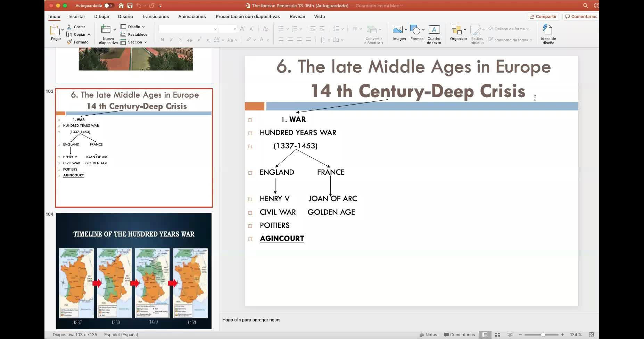Screen dimensions: 644x339
Task: Open the Transiciones tab
Action: coord(155,16)
